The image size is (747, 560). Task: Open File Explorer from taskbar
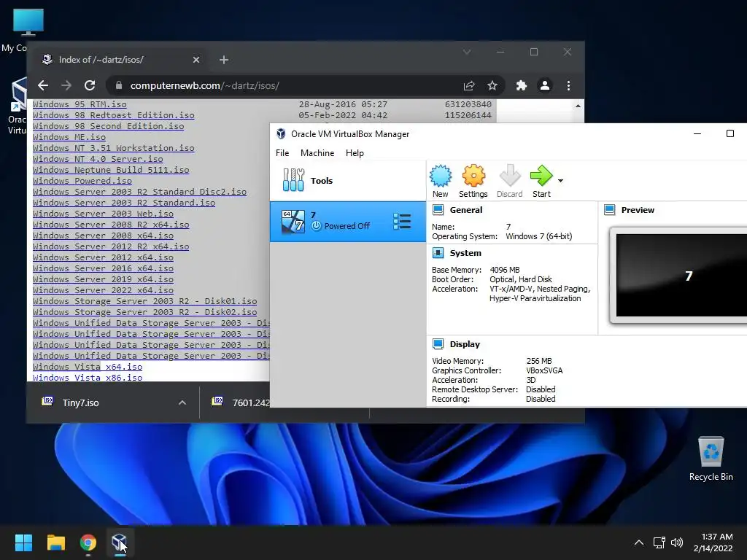pos(55,542)
